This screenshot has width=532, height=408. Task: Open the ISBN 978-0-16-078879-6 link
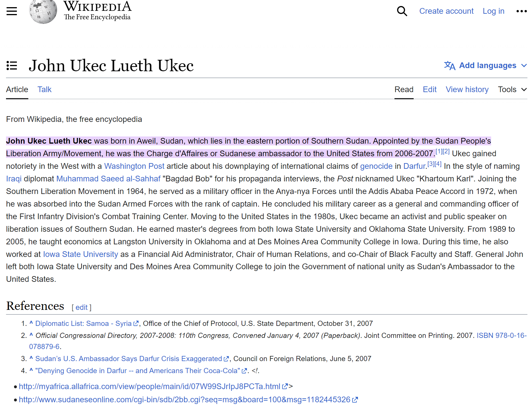(501, 335)
